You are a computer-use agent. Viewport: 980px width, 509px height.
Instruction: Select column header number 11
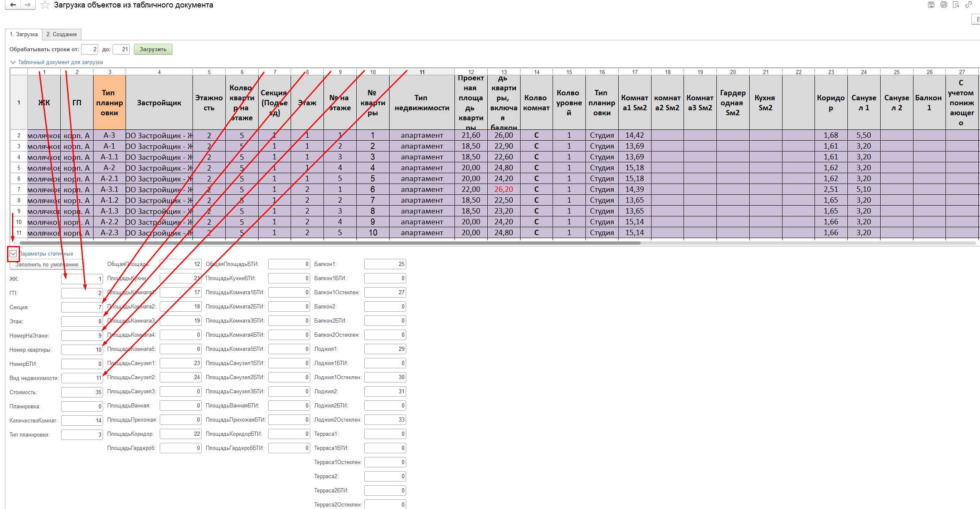tap(422, 72)
